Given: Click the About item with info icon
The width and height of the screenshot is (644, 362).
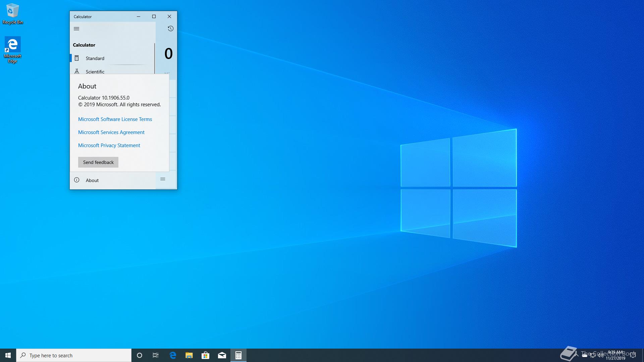Looking at the screenshot, I should tap(92, 180).
